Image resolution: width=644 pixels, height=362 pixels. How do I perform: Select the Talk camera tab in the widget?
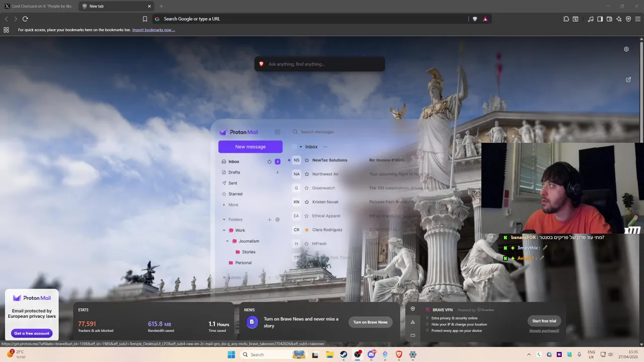click(413, 335)
